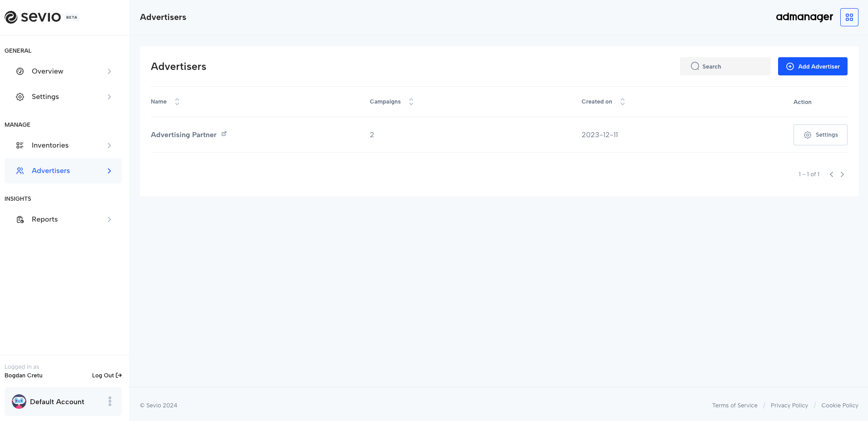Click the external link icon beside Advertising Partner
868x421 pixels.
coord(223,133)
